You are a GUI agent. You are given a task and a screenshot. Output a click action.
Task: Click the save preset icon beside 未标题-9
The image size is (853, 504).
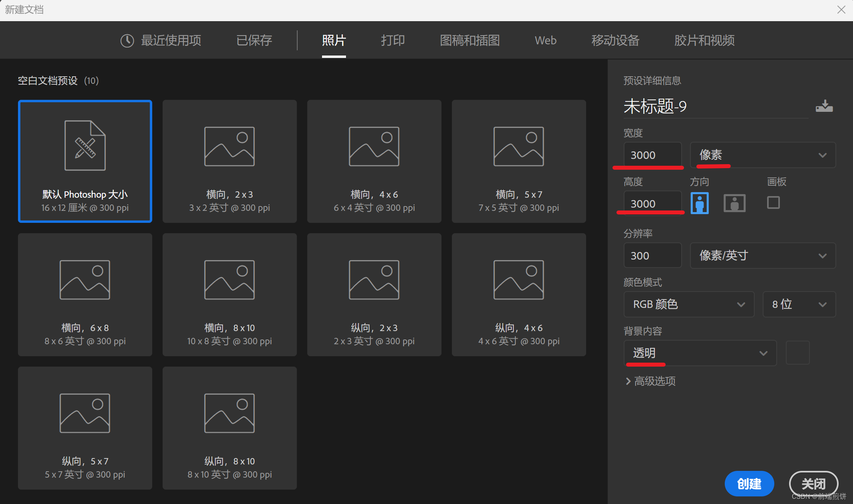[824, 106]
